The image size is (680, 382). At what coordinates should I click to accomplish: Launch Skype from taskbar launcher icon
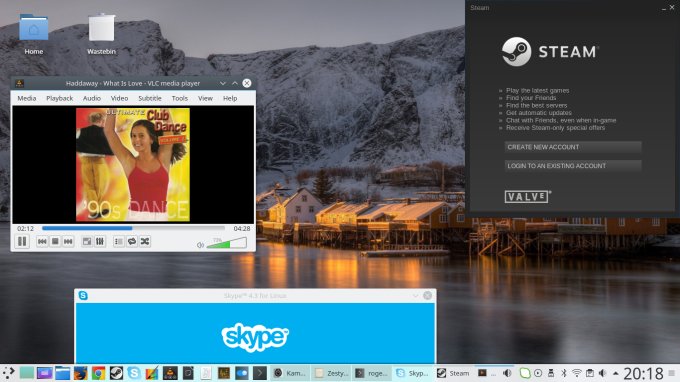click(x=134, y=373)
